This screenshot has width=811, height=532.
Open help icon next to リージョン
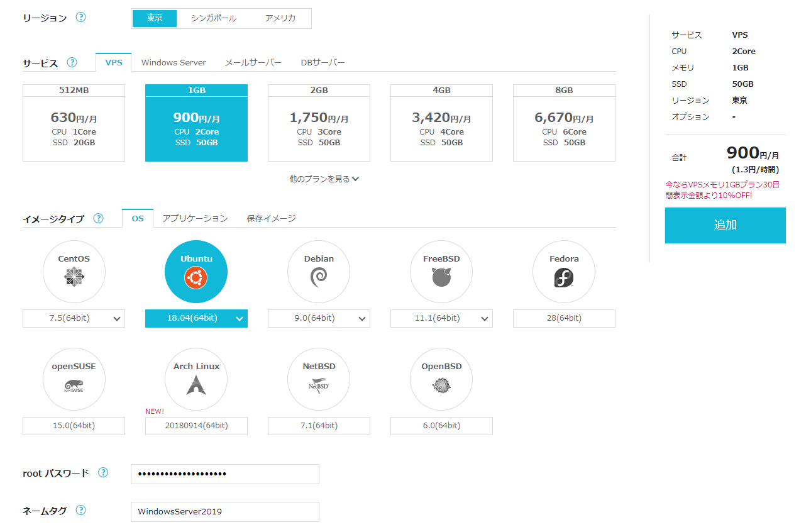pyautogui.click(x=80, y=17)
